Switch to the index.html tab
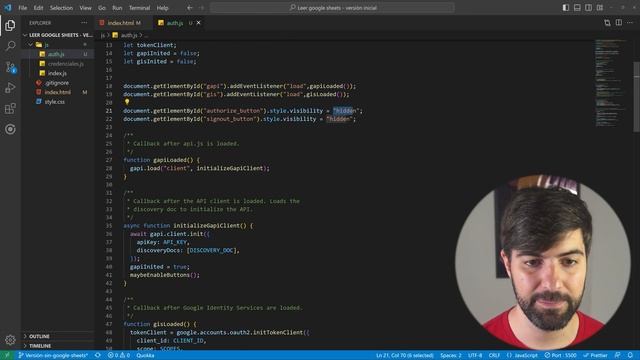The height and width of the screenshot is (360, 640). pyautogui.click(x=123, y=23)
